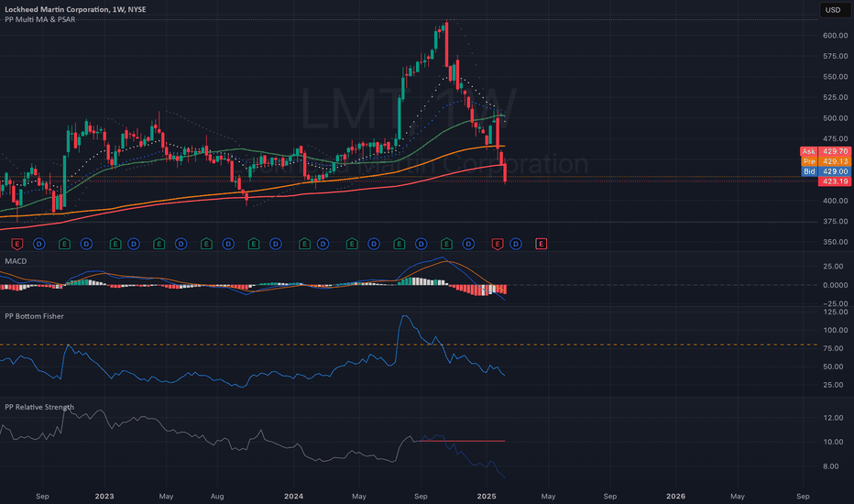Screen dimensions: 854x504
Task: Select the PP Multi MA & PSAR indicator label
Action: coord(39,19)
